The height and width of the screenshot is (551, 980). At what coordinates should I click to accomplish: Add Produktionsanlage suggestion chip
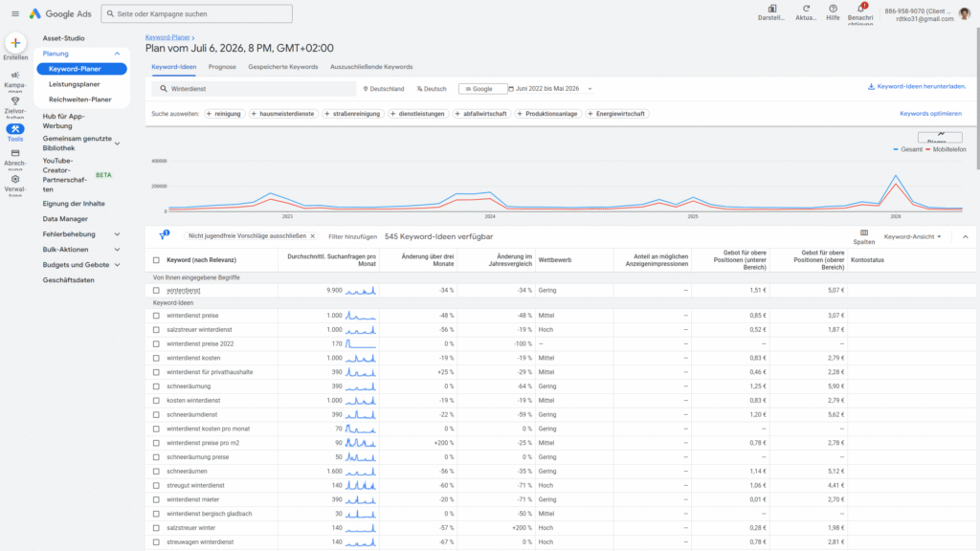tap(547, 114)
